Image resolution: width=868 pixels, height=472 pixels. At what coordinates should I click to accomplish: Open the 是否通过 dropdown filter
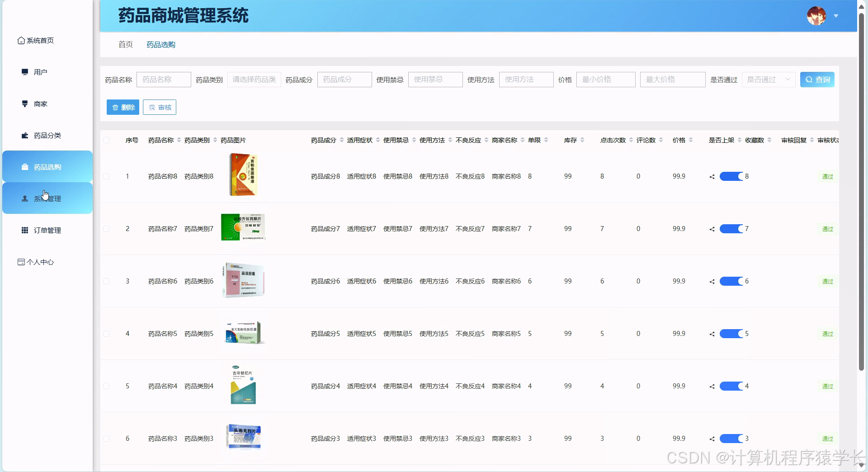[x=768, y=80]
